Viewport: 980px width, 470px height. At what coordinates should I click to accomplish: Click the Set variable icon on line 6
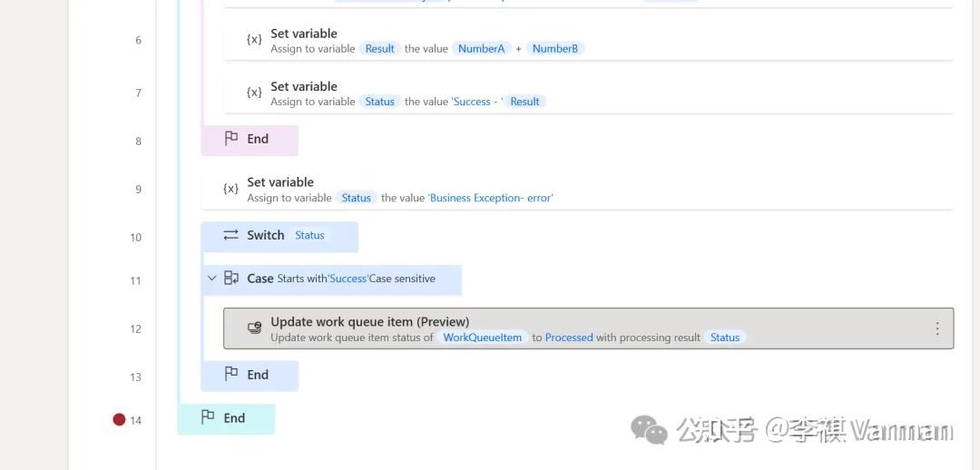tap(254, 40)
